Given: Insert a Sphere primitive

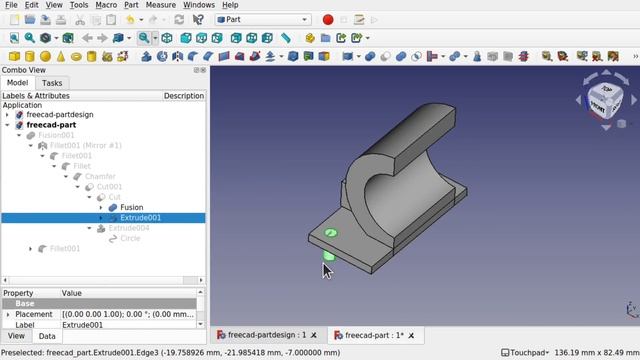Looking at the screenshot, I should (45, 56).
